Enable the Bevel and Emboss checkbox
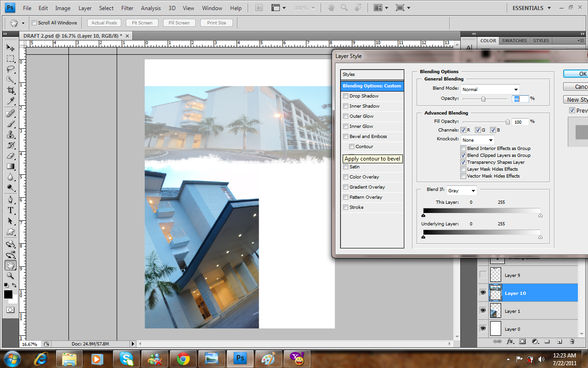 pyautogui.click(x=345, y=137)
